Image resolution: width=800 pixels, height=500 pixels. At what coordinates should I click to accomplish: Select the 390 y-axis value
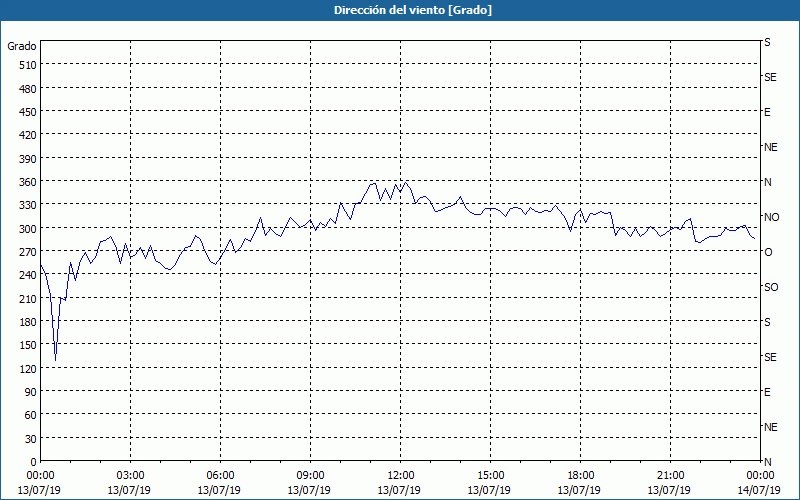coord(28,159)
